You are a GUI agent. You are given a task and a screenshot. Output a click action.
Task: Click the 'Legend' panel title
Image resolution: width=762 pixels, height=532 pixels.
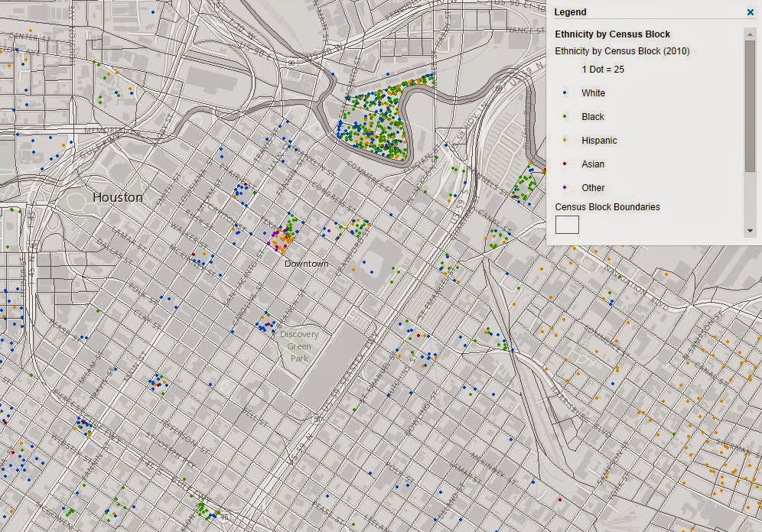pyautogui.click(x=570, y=12)
